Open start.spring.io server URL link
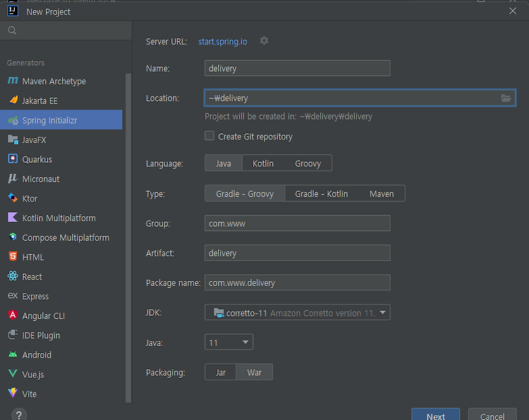 223,42
